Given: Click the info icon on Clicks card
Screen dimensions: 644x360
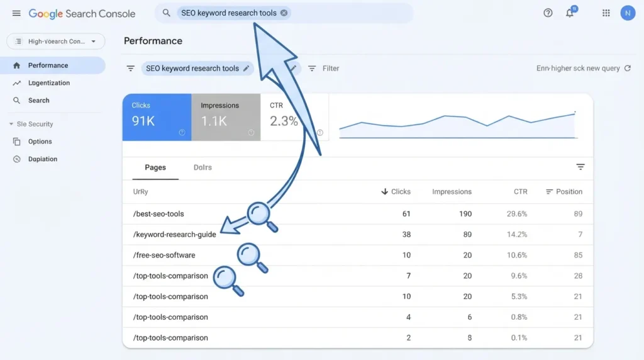Looking at the screenshot, I should click(x=182, y=132).
